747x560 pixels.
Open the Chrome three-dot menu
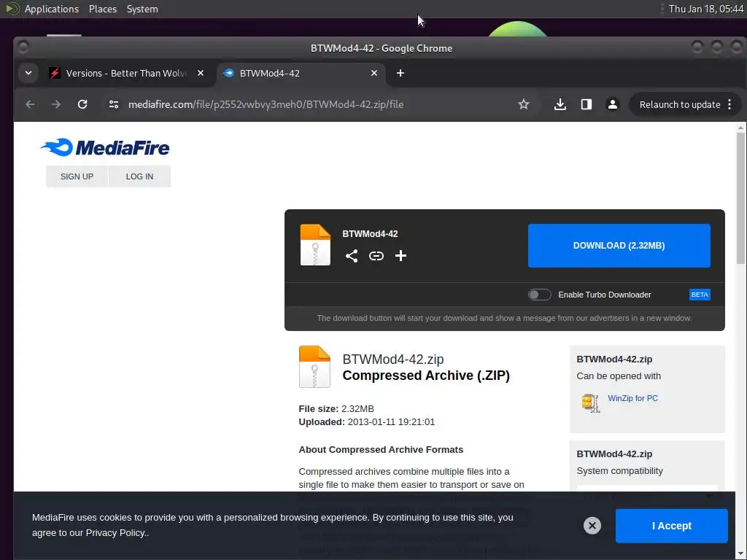(x=729, y=104)
